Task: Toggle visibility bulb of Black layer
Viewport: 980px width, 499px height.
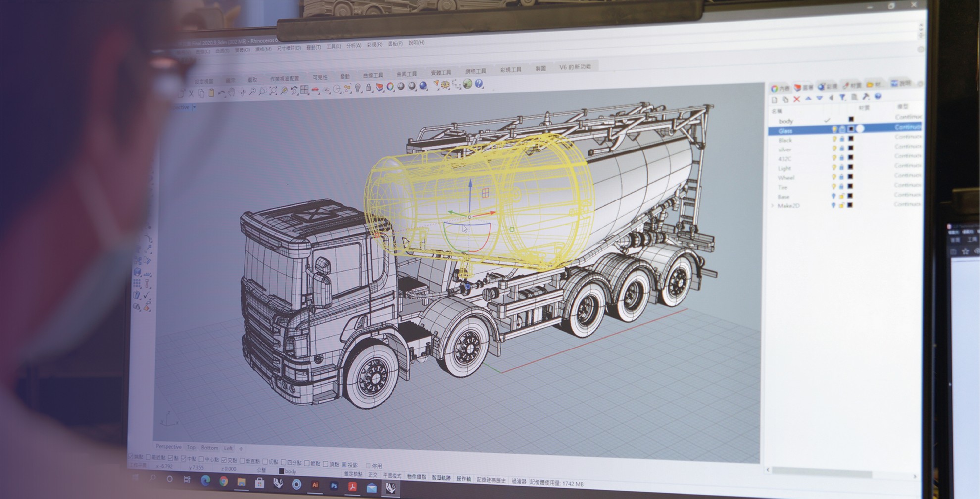Action: point(834,139)
